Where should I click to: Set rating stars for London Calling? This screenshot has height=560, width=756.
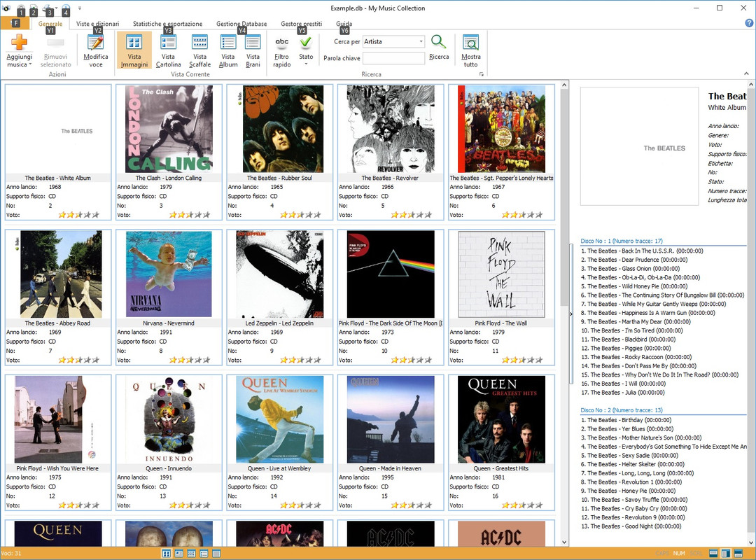[190, 215]
